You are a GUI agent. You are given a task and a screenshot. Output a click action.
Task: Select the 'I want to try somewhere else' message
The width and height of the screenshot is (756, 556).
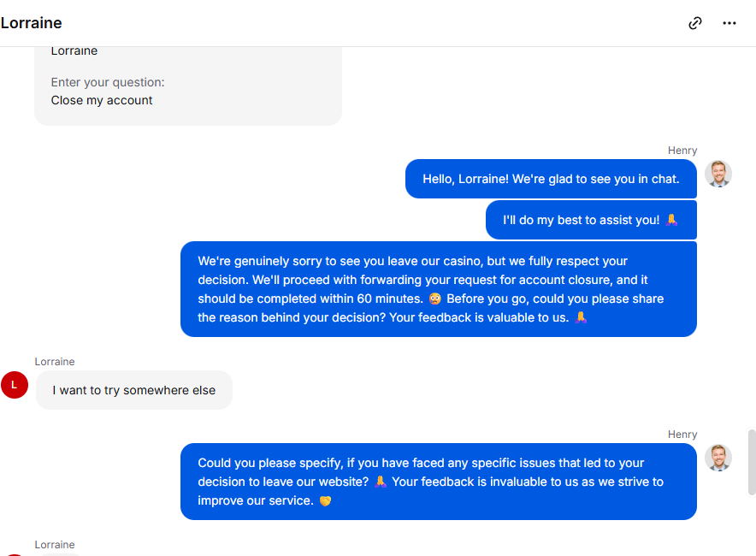(x=134, y=390)
